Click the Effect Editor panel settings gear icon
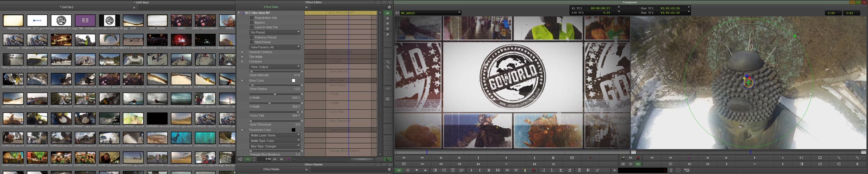This screenshot has width=868, height=174. 389,7
